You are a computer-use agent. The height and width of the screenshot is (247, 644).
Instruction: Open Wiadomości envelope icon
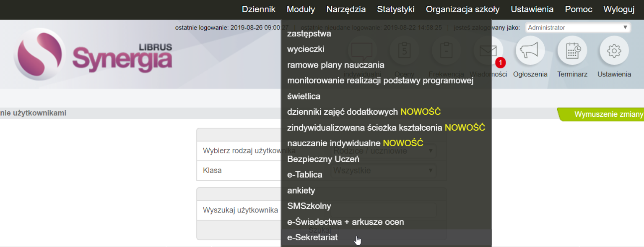(488, 50)
